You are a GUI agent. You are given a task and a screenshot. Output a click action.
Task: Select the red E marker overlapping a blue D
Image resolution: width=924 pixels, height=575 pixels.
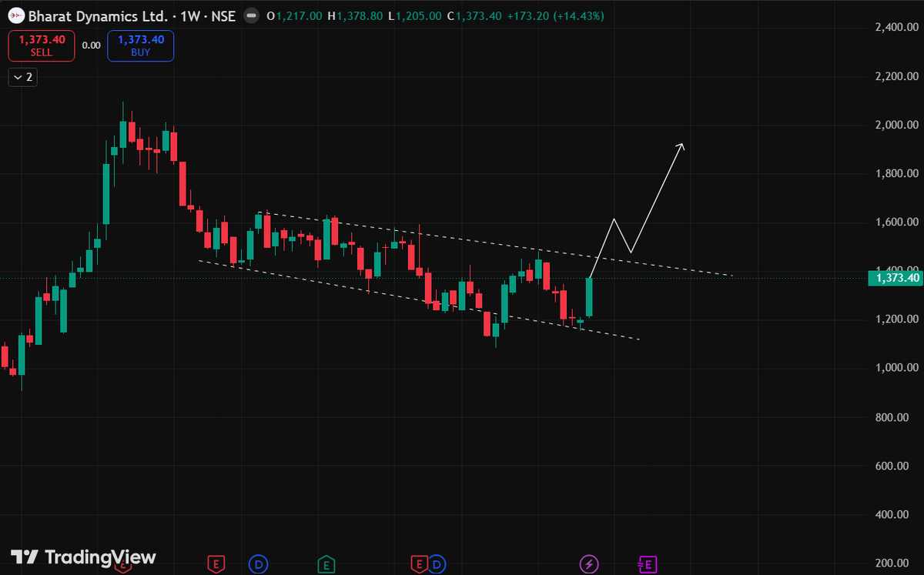click(419, 565)
